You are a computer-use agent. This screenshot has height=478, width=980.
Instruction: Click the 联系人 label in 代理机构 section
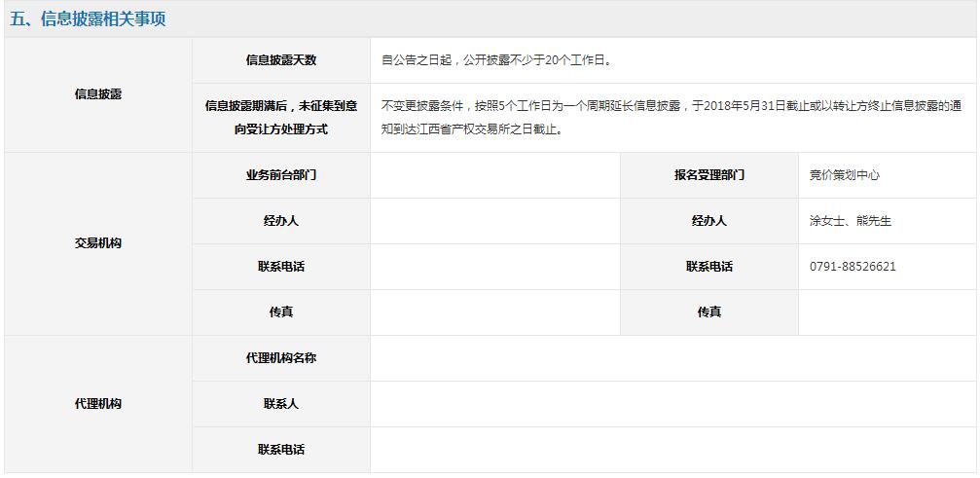click(x=281, y=404)
